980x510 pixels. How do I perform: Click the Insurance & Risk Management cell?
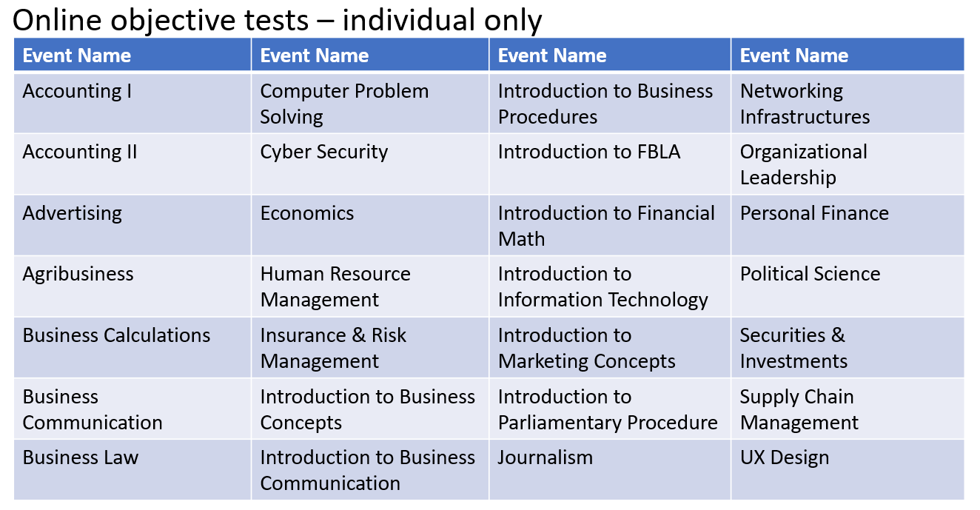point(370,348)
